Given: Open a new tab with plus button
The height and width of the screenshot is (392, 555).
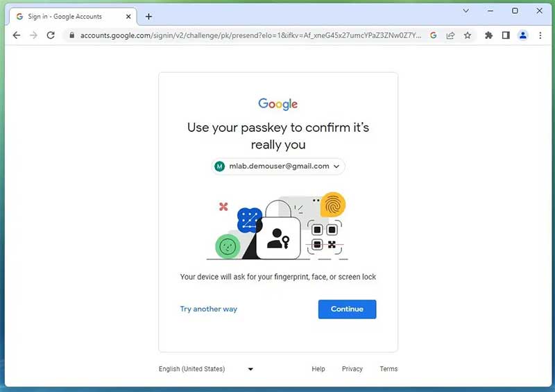Looking at the screenshot, I should (x=148, y=16).
